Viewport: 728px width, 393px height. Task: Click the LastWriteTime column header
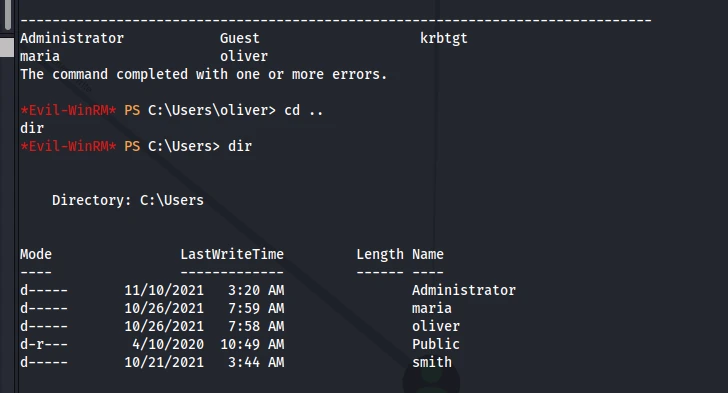point(232,254)
